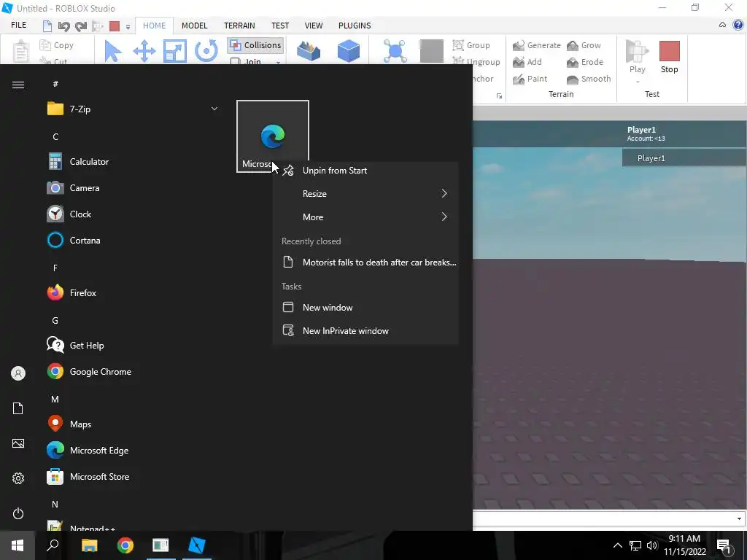747x560 pixels.
Task: Open the FILE menu
Action: click(x=18, y=26)
